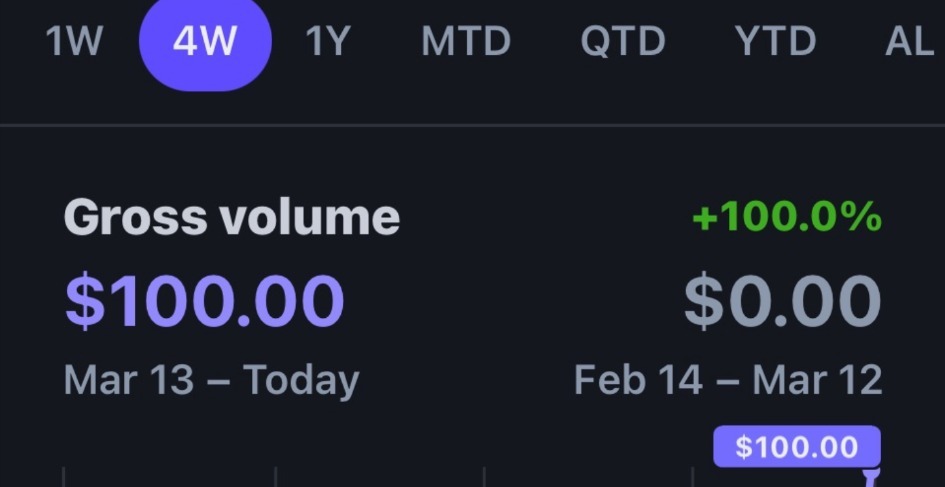Image resolution: width=945 pixels, height=487 pixels.
Task: Click the Mar 13 – Today date range
Action: (x=211, y=380)
